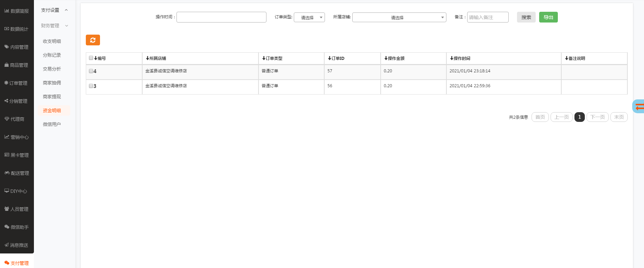644x268 pixels.
Task: Toggle the select-all checkbox in 编号 header
Action: coord(91,58)
